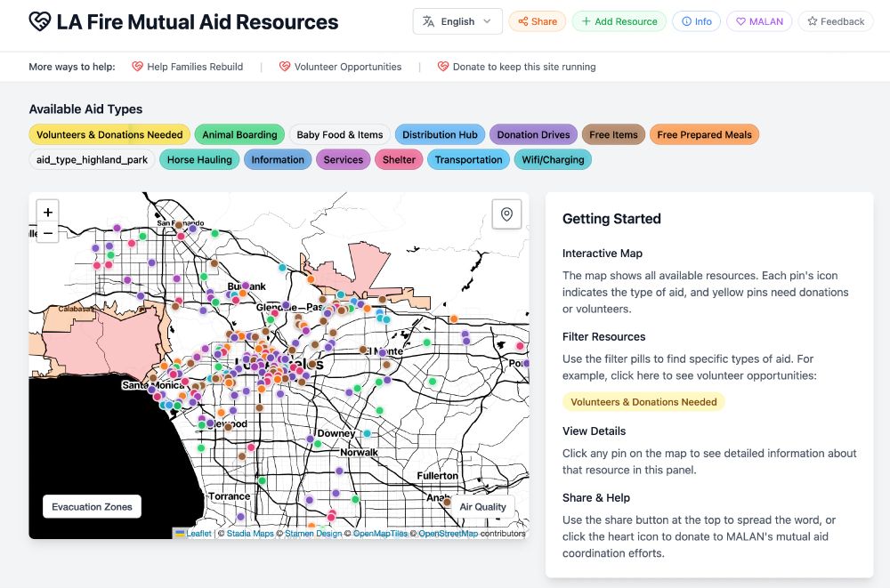This screenshot has height=588, width=890.
Task: Select the Wifi/Charging filter pill
Action: tap(553, 159)
